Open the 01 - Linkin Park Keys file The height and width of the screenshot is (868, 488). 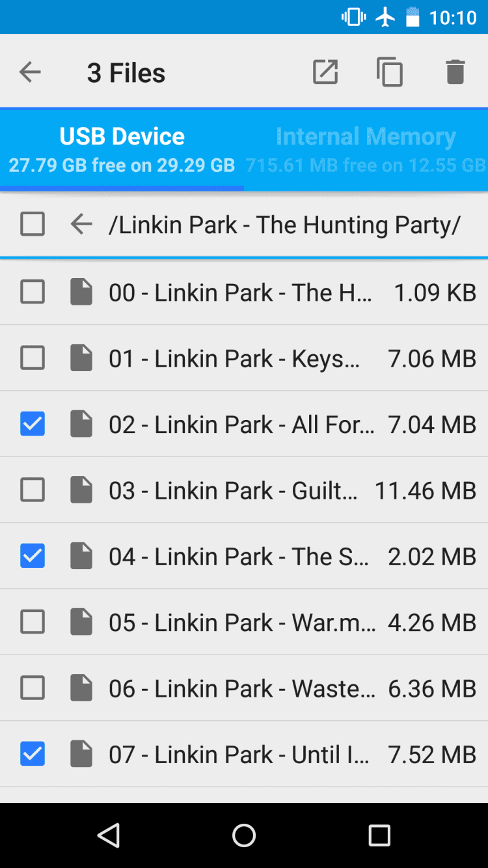234,358
